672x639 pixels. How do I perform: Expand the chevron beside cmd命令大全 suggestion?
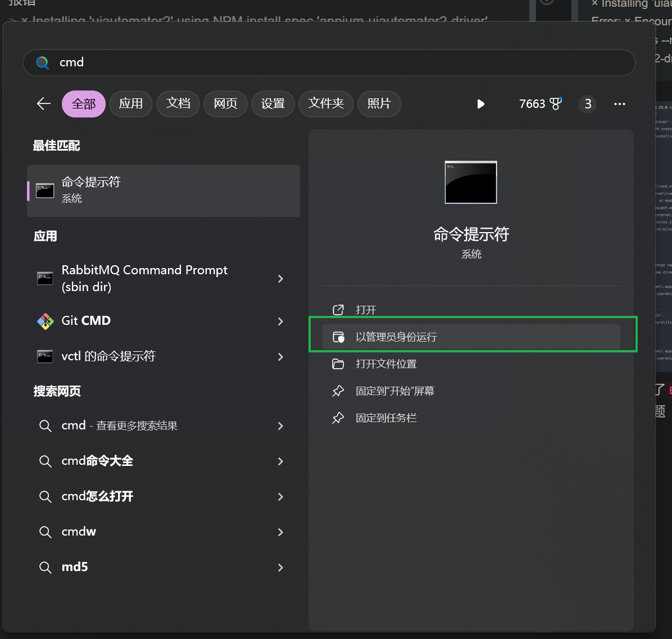pyautogui.click(x=280, y=461)
